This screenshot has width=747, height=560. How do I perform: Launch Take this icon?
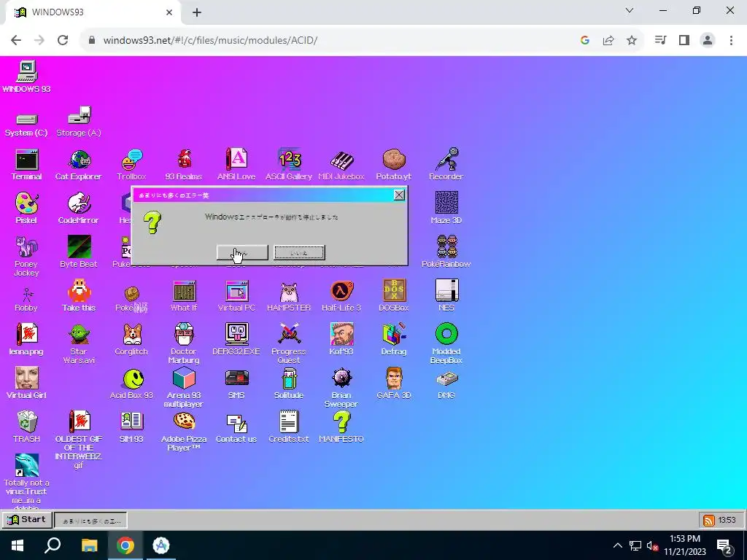(79, 296)
